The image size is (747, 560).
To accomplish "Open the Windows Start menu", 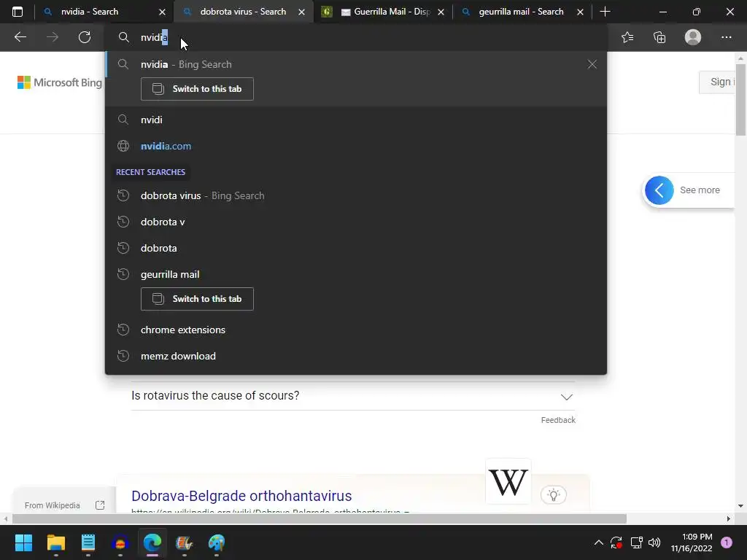I will [x=23, y=542].
